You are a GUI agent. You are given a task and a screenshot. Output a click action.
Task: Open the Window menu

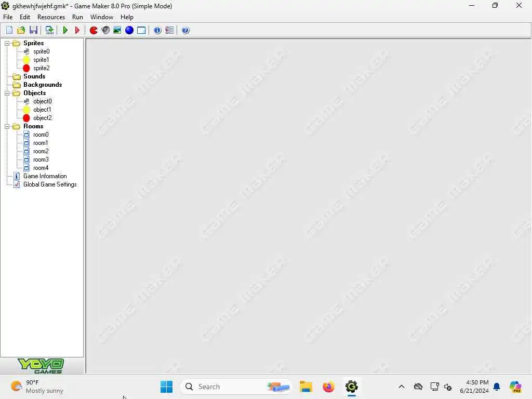pos(101,17)
